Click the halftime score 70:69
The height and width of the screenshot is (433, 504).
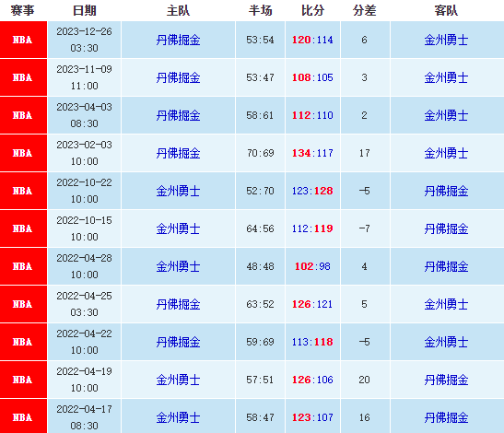(x=260, y=153)
